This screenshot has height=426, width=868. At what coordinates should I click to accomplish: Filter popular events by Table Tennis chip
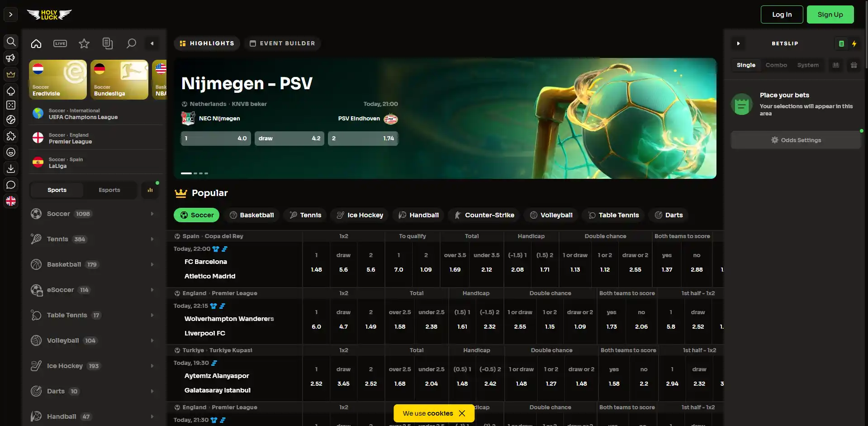(x=613, y=215)
